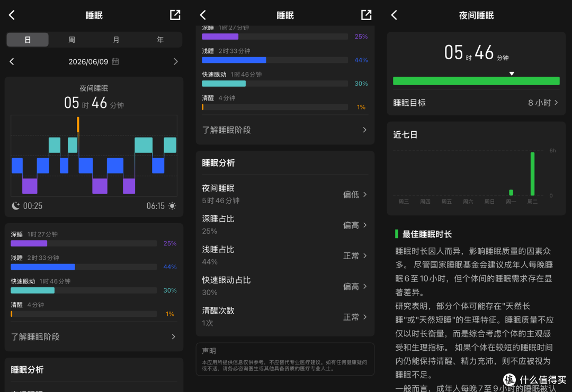Open 快速眼动占比 偏高 analysis row

click(x=285, y=286)
